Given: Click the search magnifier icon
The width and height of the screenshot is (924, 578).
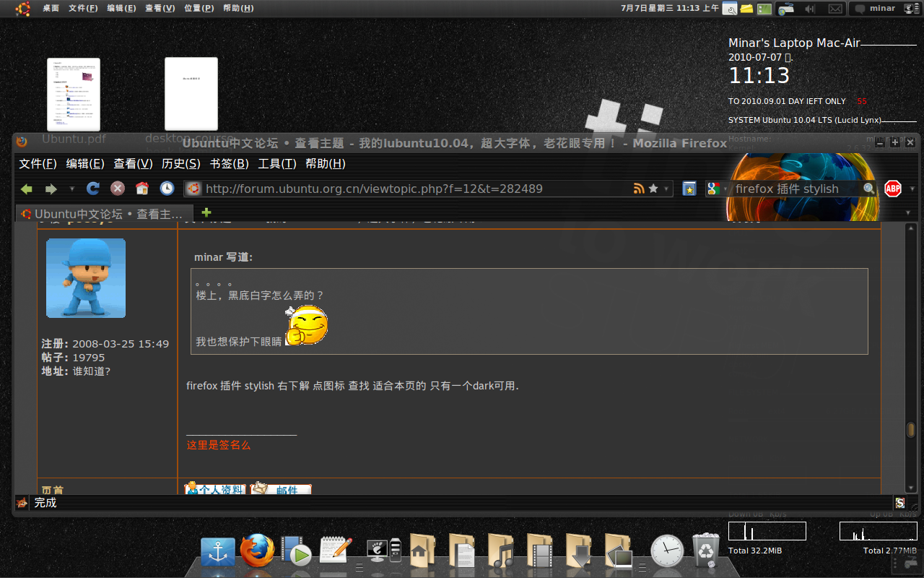Looking at the screenshot, I should pyautogui.click(x=869, y=189).
